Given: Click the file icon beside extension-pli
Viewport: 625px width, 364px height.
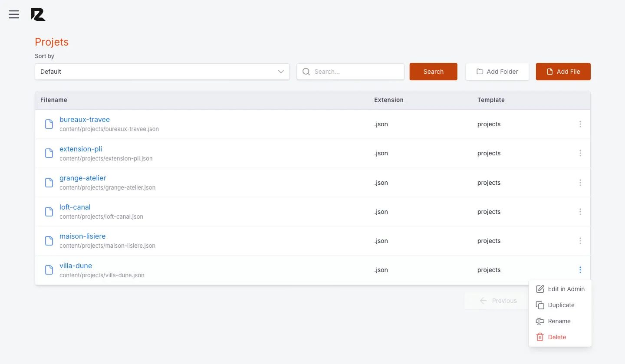Looking at the screenshot, I should click(x=49, y=153).
